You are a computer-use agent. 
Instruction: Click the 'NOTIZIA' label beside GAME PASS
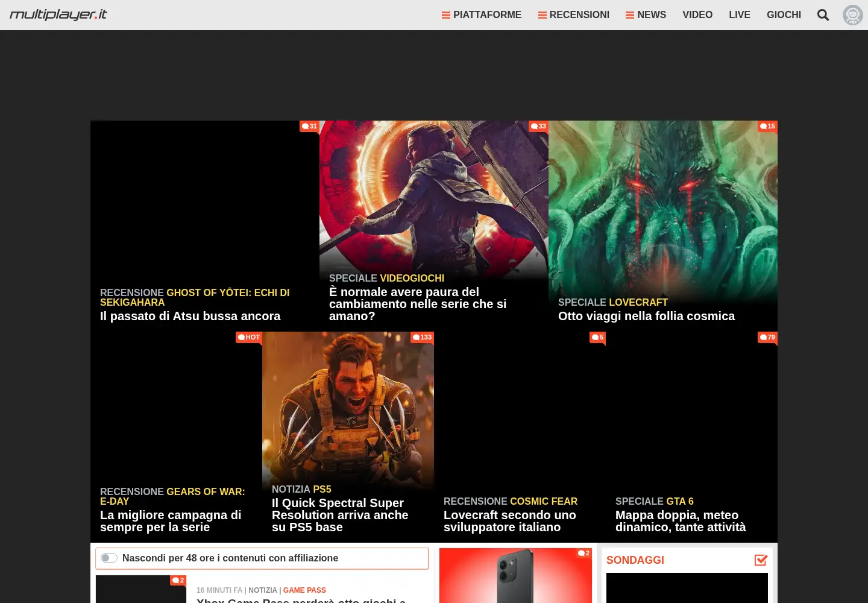coord(263,590)
